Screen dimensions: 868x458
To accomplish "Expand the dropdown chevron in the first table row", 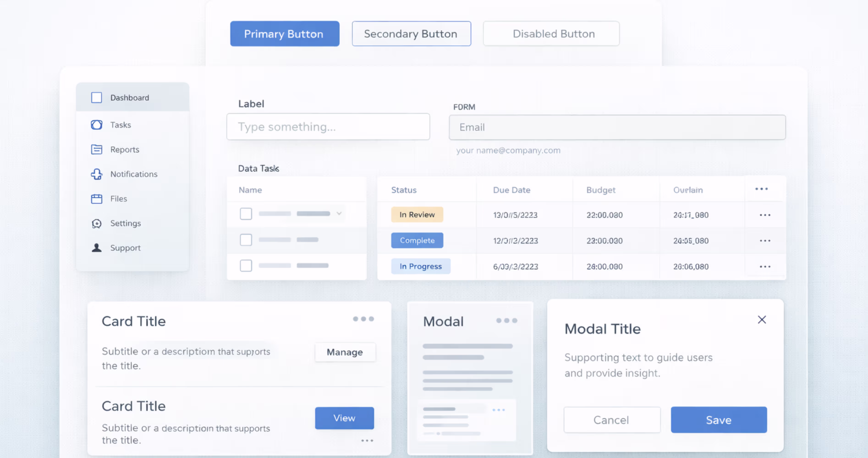I will [x=339, y=213].
